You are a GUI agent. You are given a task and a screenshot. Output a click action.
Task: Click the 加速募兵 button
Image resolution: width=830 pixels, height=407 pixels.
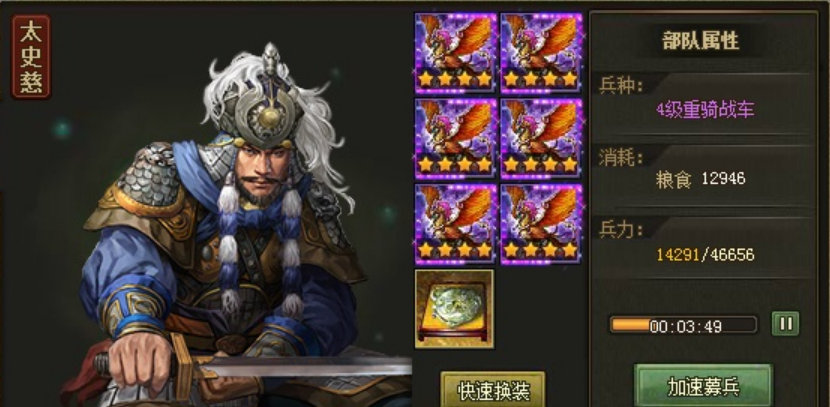703,386
